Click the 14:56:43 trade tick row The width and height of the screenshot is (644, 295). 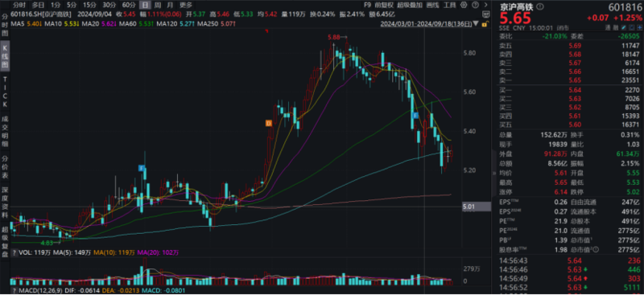coord(569,260)
